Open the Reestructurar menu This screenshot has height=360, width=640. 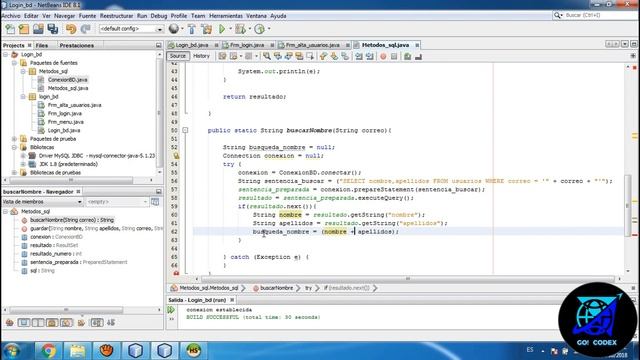coord(116,16)
